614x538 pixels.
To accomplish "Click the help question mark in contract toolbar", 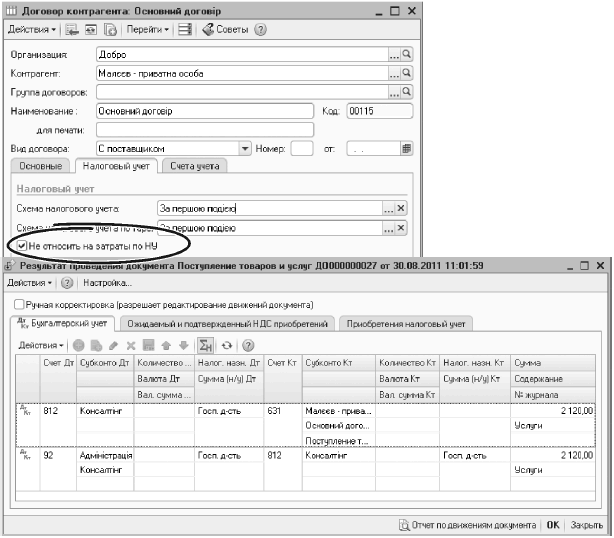I will pyautogui.click(x=261, y=30).
